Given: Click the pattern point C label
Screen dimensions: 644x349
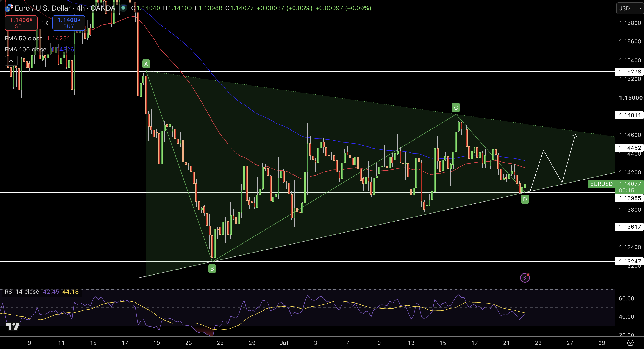Looking at the screenshot, I should (x=456, y=108).
